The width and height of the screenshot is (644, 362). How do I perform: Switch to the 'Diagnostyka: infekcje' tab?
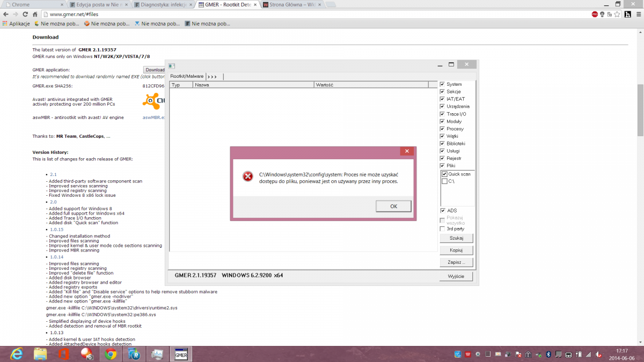(163, 5)
